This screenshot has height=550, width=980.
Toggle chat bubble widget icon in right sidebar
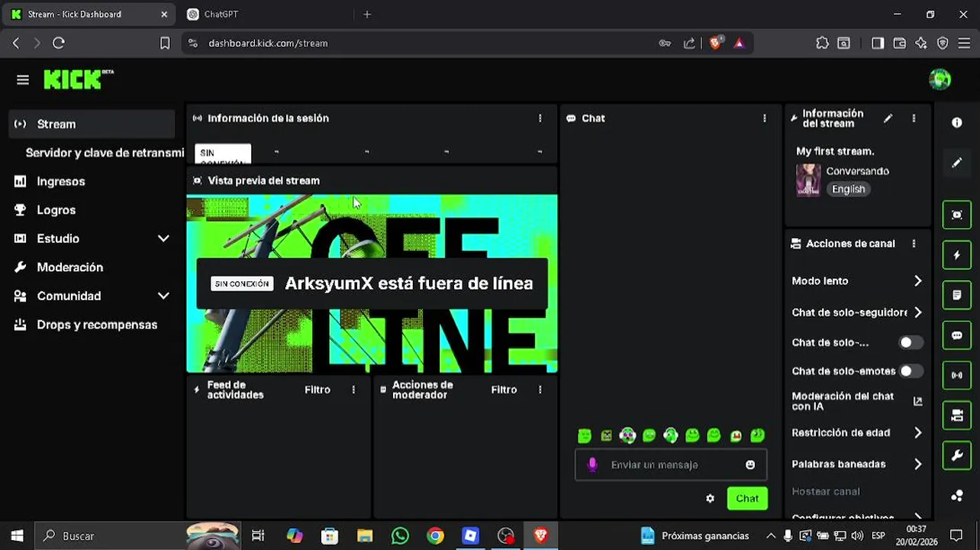(x=956, y=335)
